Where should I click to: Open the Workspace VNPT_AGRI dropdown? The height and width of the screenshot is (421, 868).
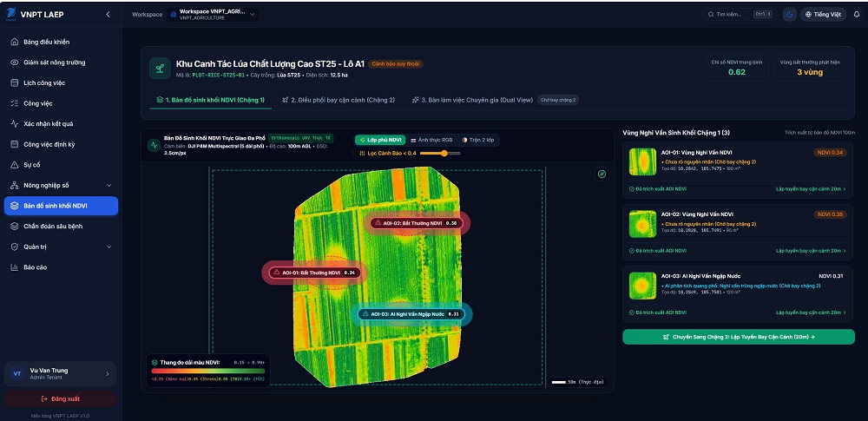click(x=213, y=15)
